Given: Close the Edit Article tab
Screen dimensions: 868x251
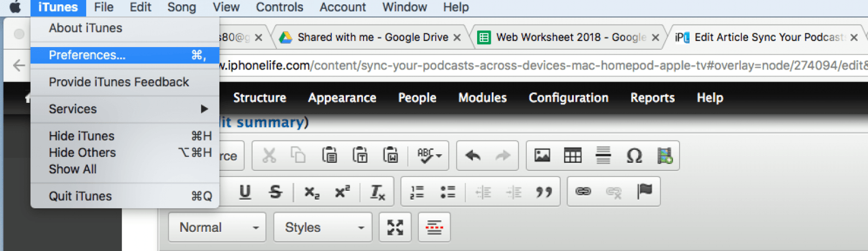Looking at the screenshot, I should click(854, 38).
